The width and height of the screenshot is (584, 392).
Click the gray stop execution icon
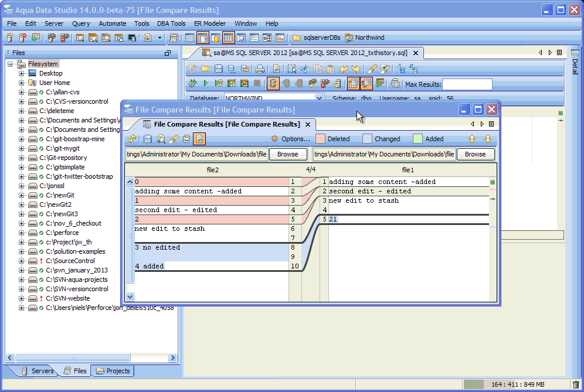(257, 83)
